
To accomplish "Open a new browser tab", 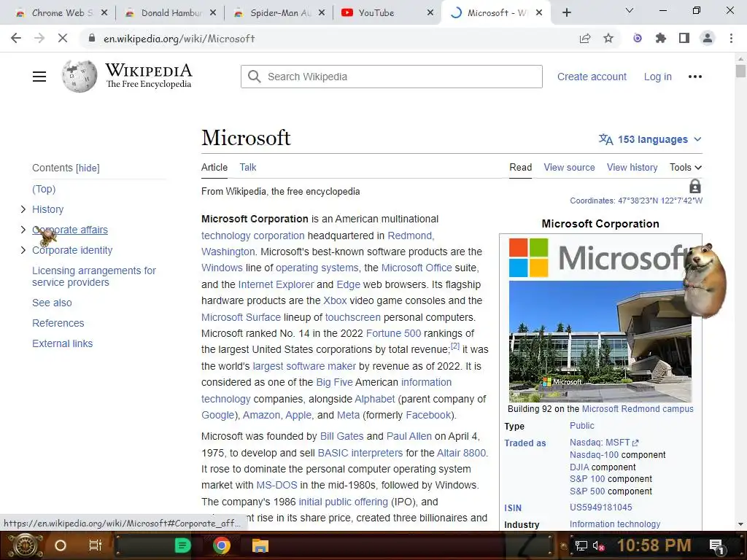I will (x=566, y=13).
